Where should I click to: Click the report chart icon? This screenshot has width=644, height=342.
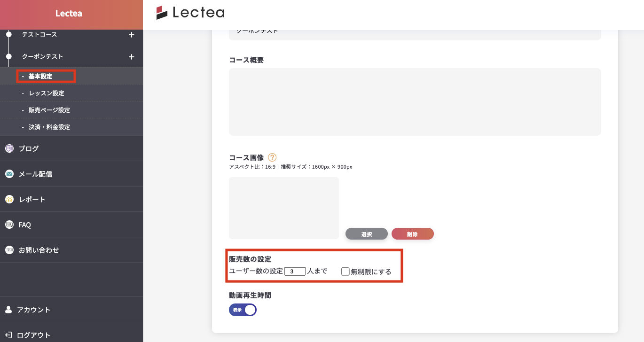coord(9,199)
